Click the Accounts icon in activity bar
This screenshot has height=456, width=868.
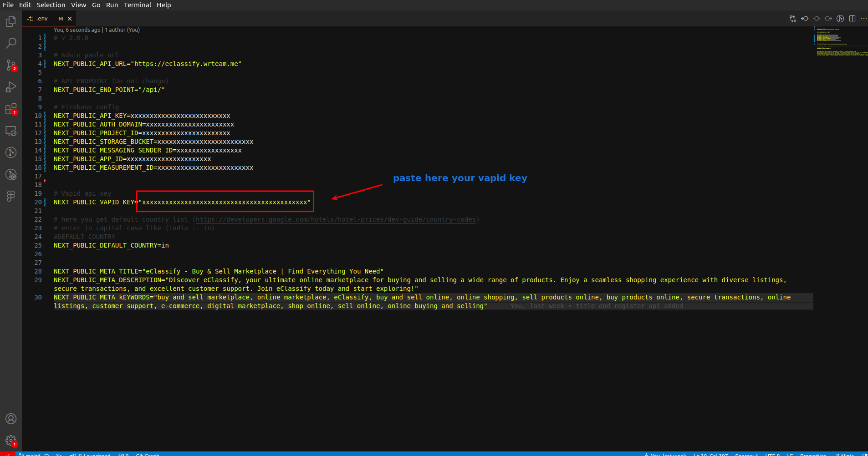pyautogui.click(x=11, y=419)
